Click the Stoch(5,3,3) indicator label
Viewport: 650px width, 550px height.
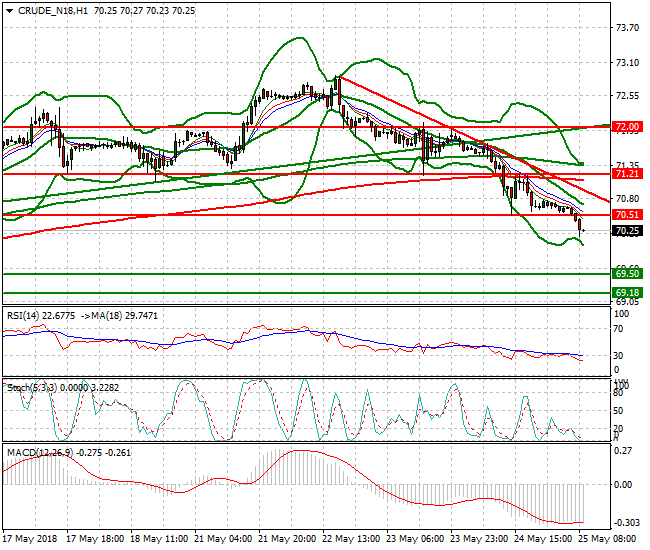tap(32, 388)
